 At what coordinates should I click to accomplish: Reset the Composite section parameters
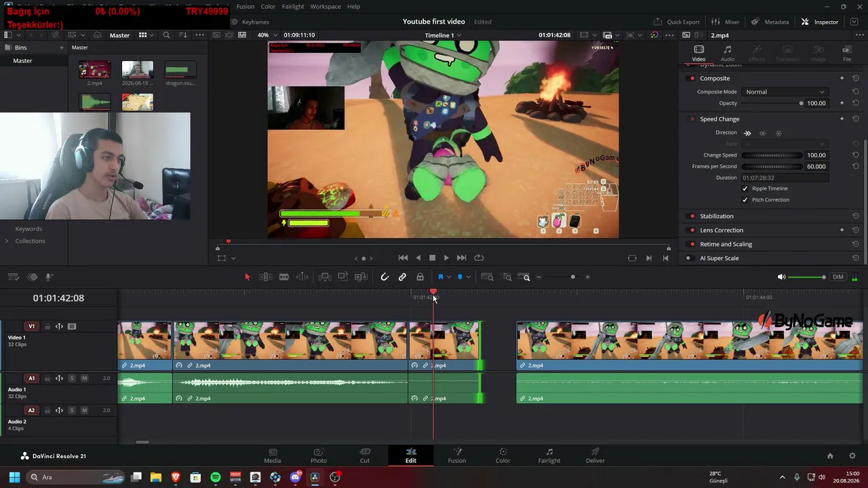tap(856, 79)
